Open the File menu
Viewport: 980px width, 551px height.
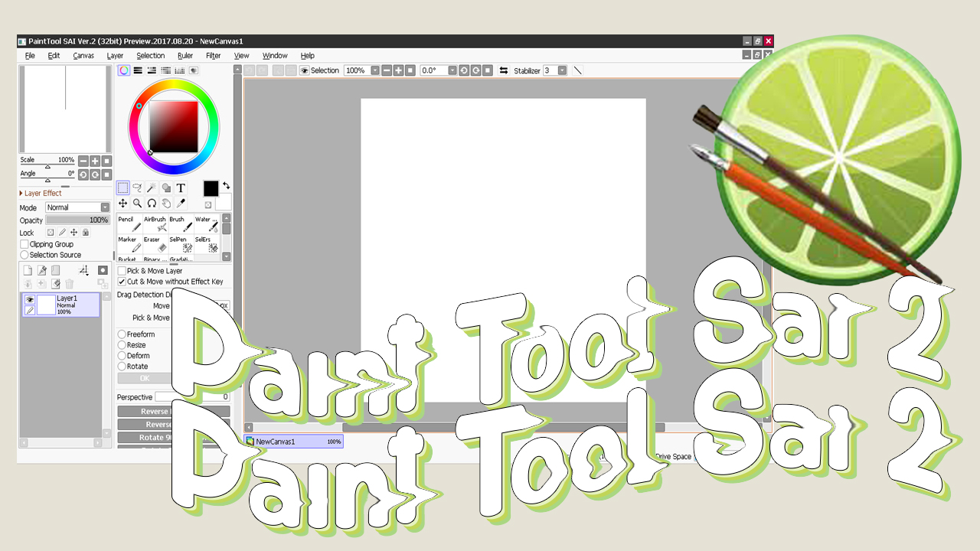(x=30, y=56)
